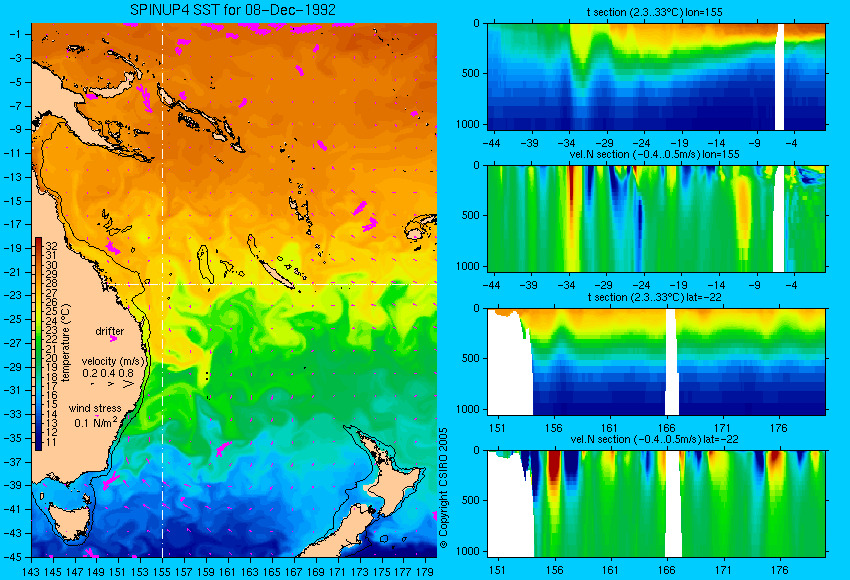The image size is (850, 580).
Task: Click the magenta drifter marker beside the drifter legend label
Action: coord(113,339)
